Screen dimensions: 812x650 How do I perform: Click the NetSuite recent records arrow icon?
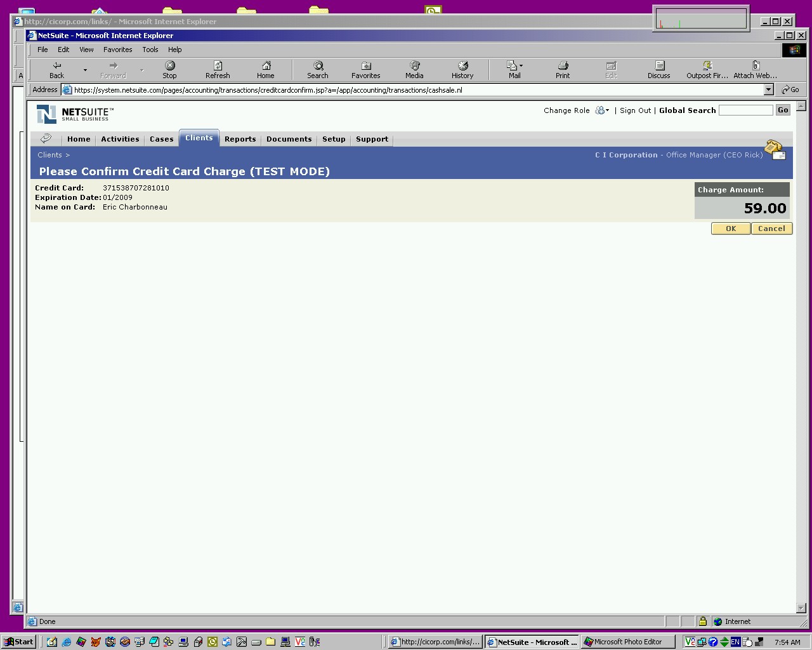pos(46,139)
